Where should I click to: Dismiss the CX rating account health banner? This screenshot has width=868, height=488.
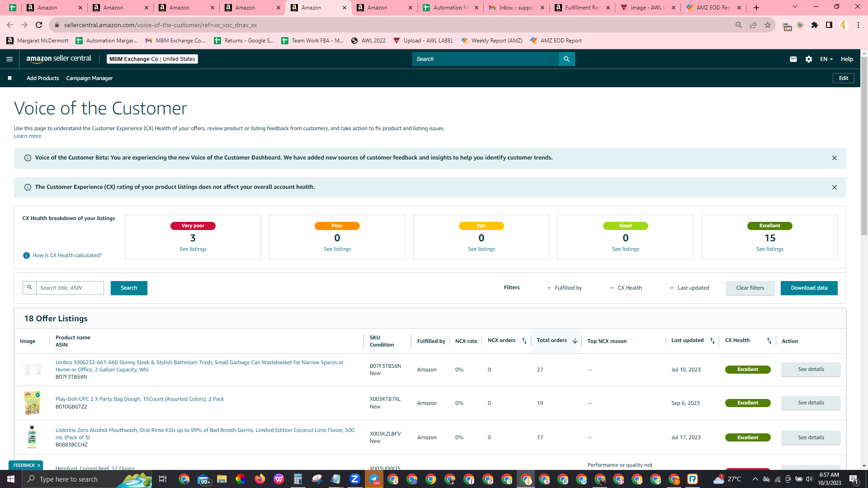click(x=835, y=187)
